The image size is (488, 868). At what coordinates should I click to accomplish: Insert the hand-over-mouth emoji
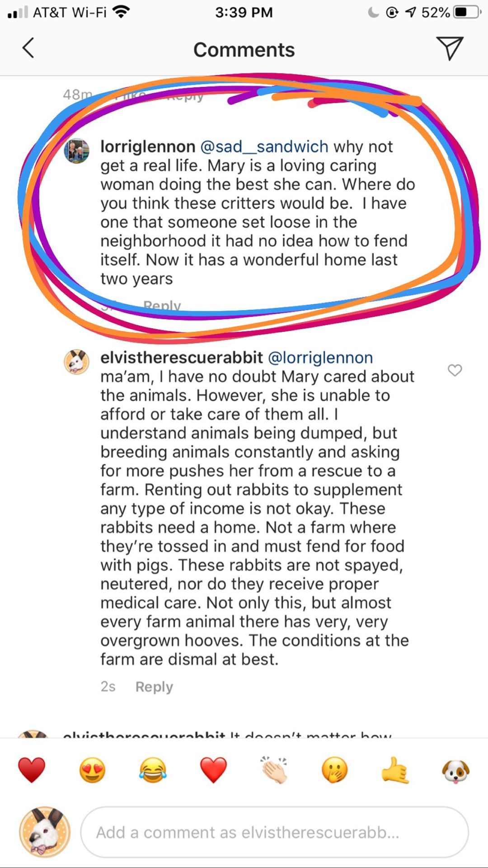[334, 770]
